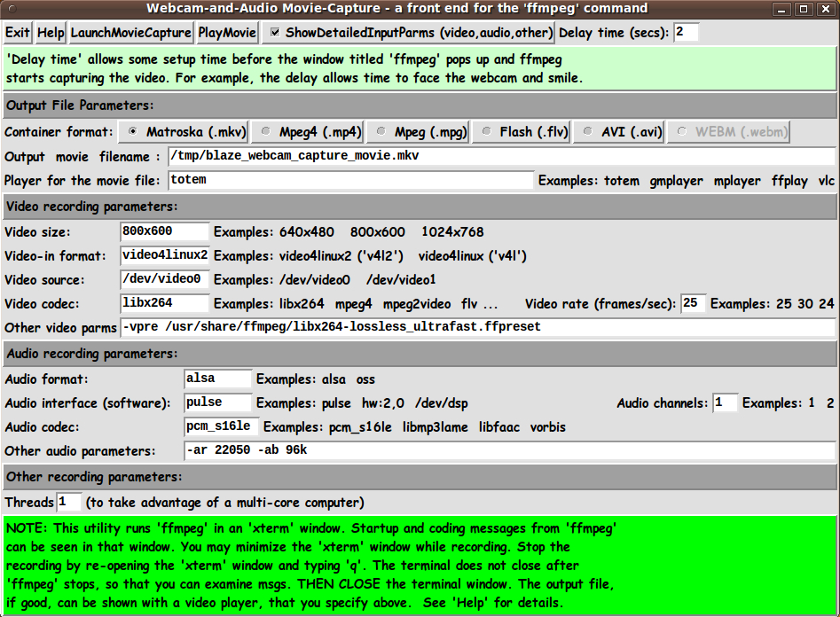The height and width of the screenshot is (617, 840).
Task: Close the Movie-Capture window
Action: point(826,9)
